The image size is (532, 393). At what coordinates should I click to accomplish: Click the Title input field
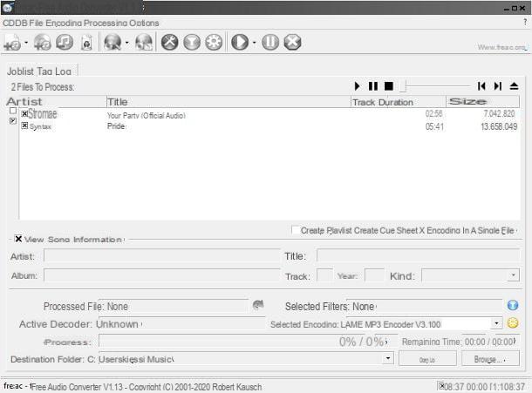tap(418, 255)
